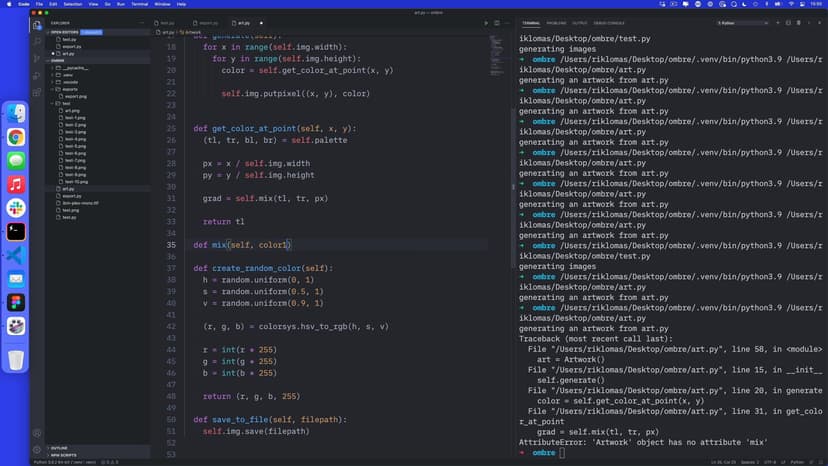Switch to the Problems panel tab
The width and height of the screenshot is (828, 466).
556,22
